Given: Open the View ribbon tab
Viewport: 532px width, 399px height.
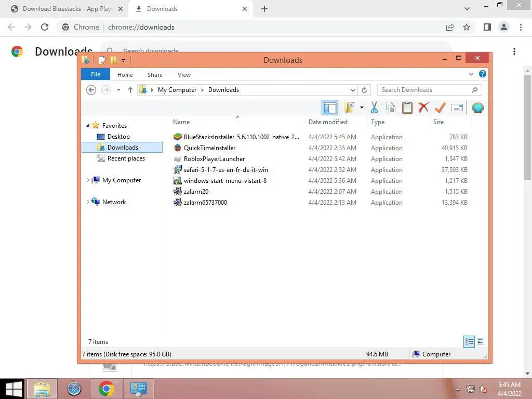Looking at the screenshot, I should 184,75.
